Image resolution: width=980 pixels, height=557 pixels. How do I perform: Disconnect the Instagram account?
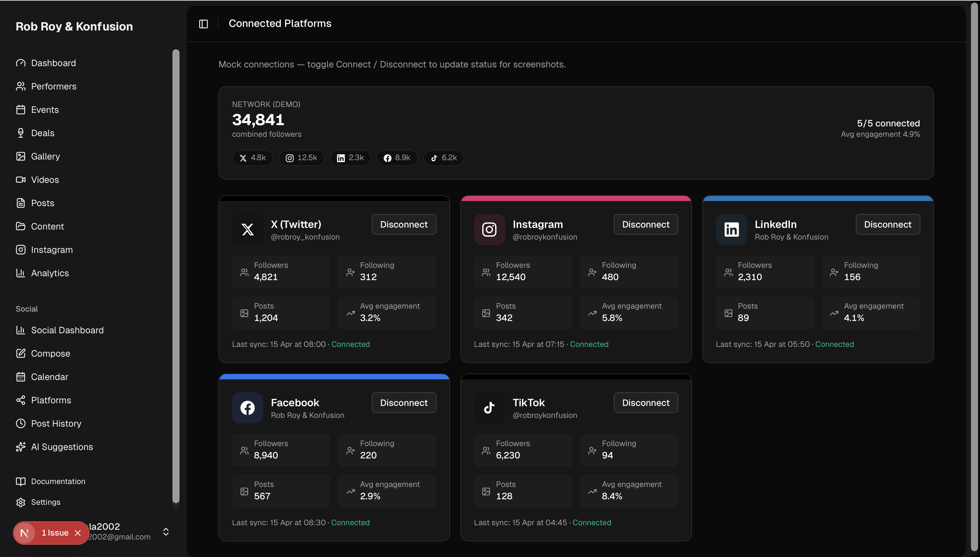pos(646,225)
